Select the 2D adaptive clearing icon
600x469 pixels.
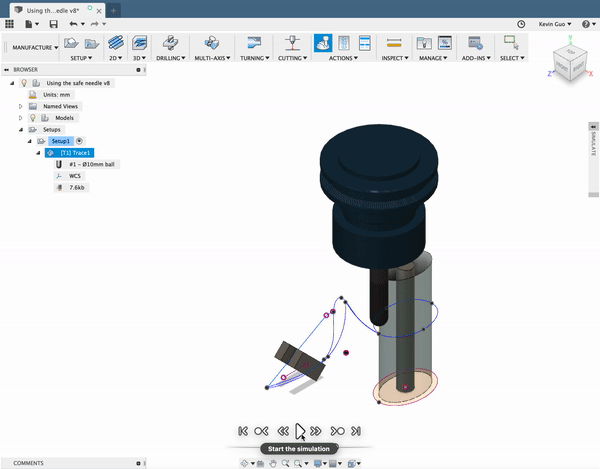[x=116, y=42]
